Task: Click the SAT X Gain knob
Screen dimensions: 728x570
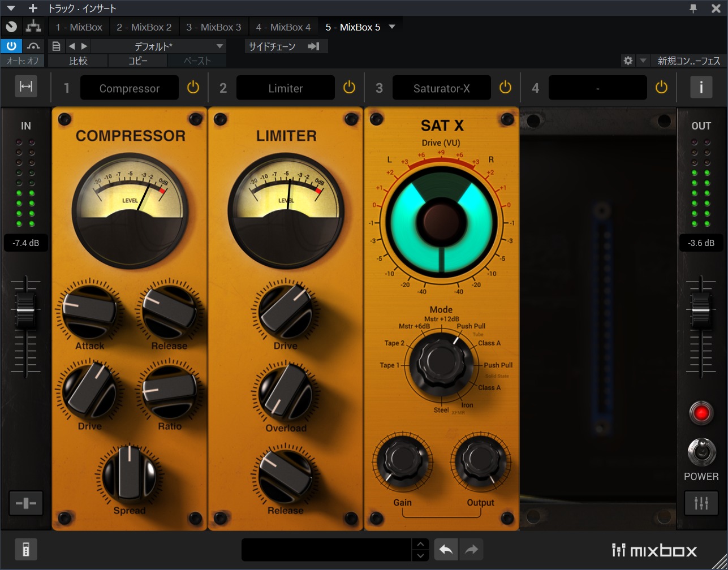Action: click(x=403, y=460)
